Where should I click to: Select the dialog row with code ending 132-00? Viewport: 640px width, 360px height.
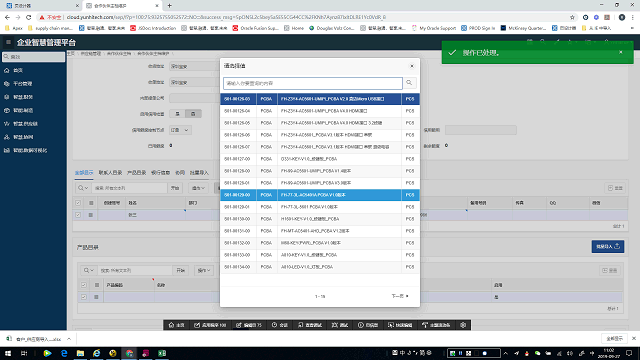coord(320,243)
